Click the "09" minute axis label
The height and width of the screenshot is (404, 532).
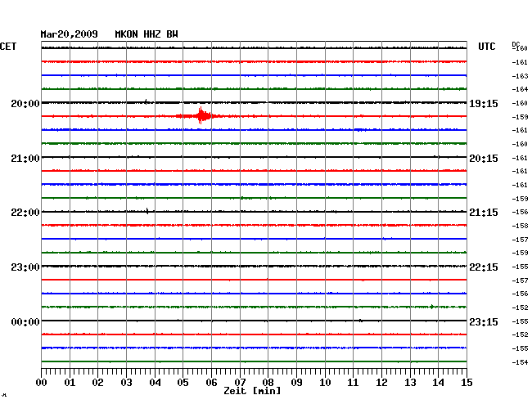[296, 383]
